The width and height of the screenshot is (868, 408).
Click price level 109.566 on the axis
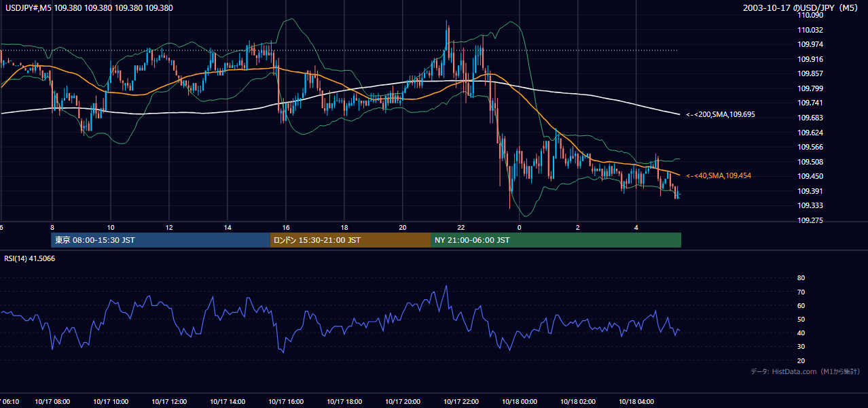point(811,147)
